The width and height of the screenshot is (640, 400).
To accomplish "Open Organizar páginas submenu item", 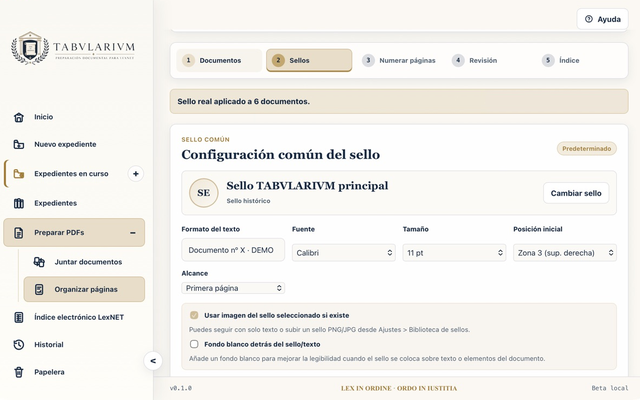I will [x=84, y=289].
